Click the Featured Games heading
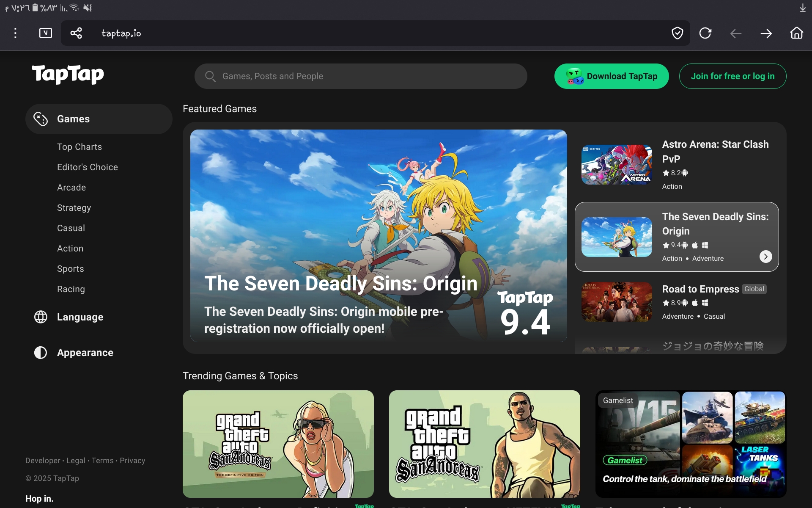Image resolution: width=812 pixels, height=508 pixels. point(219,109)
